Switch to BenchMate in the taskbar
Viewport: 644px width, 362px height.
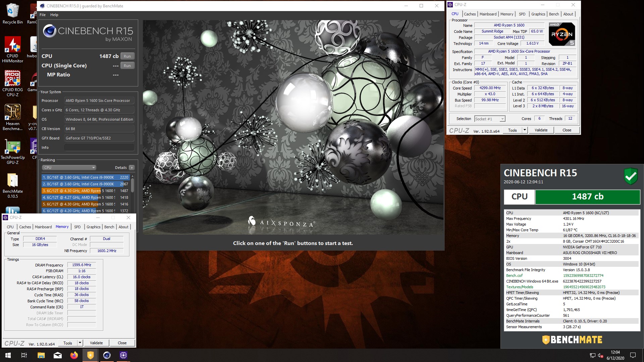tap(90, 355)
